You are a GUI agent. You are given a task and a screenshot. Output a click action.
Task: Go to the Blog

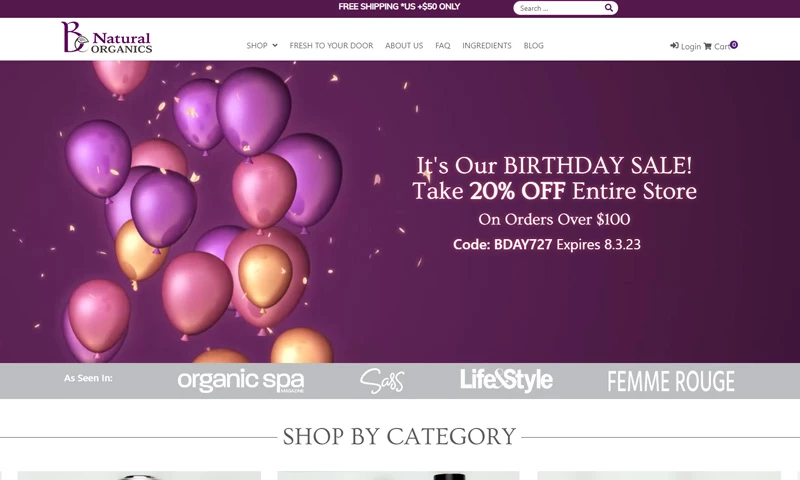534,45
